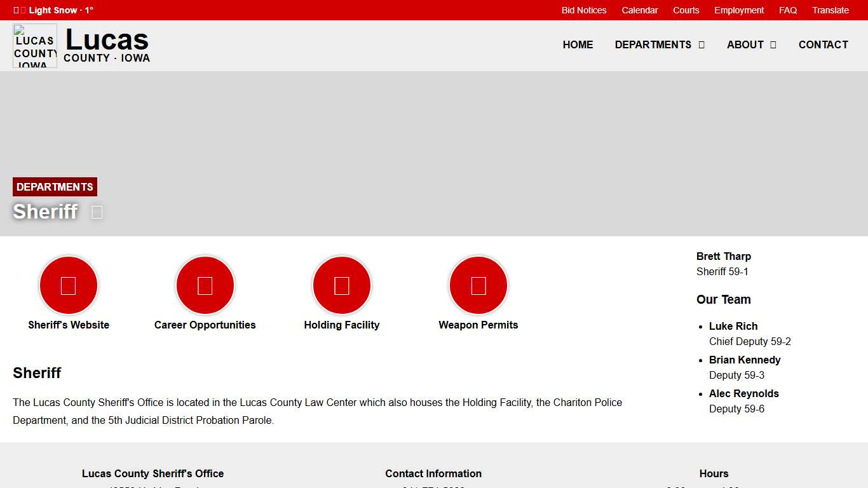
Task: Click the Lucas County Iowa logo
Action: (35, 45)
